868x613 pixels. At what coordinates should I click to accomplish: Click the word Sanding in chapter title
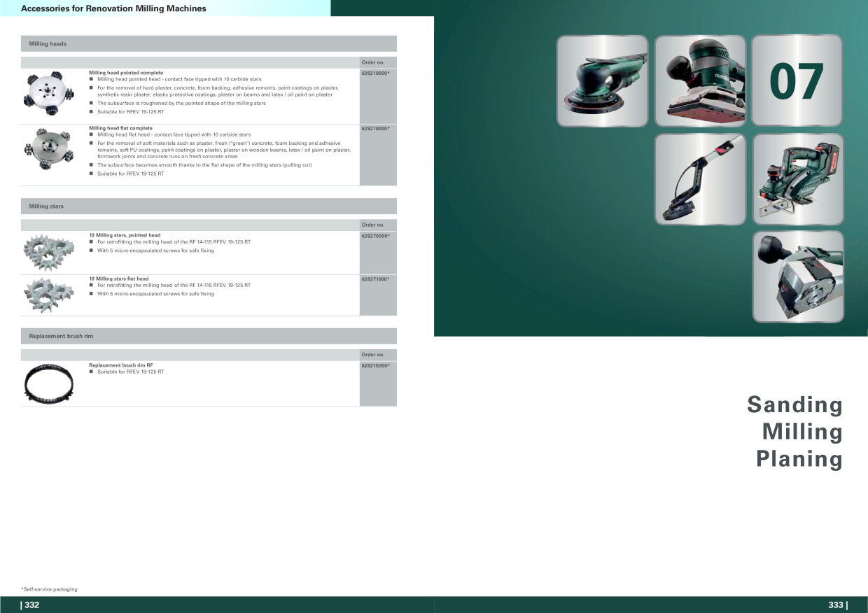click(x=794, y=405)
